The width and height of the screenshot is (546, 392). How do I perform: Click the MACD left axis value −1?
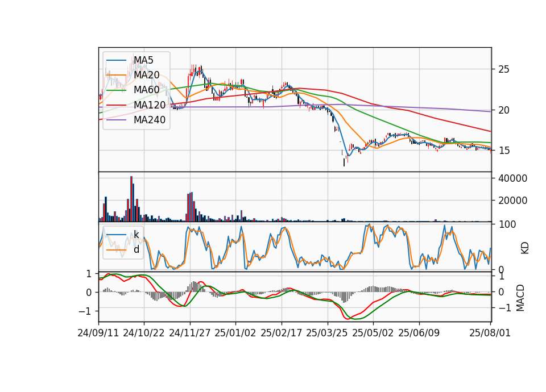[x=85, y=311]
